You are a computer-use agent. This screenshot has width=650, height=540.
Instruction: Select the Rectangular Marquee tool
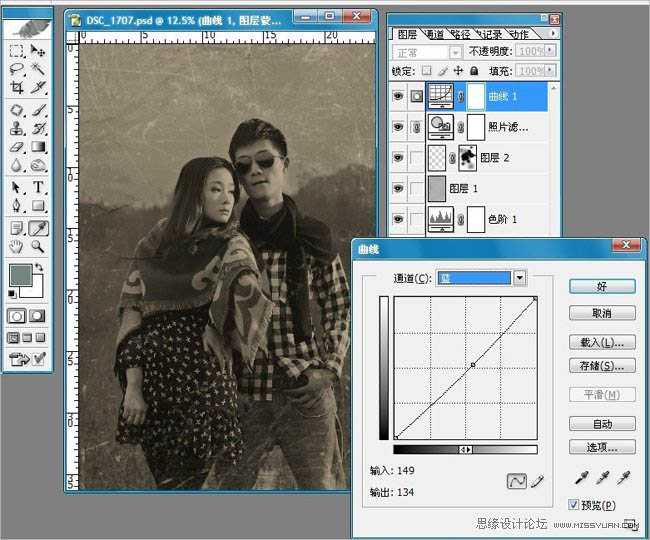[17, 51]
